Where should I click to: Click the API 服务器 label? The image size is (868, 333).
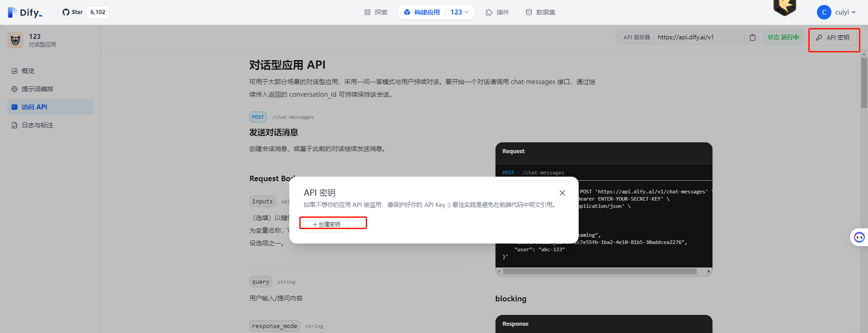(x=637, y=38)
